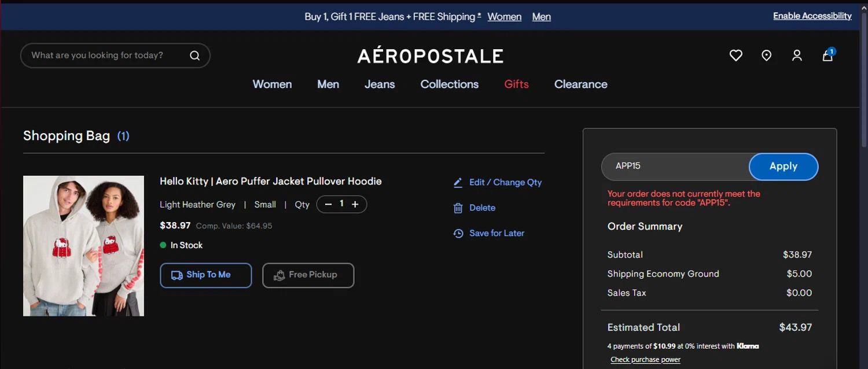
Task: Open the store locator pin icon
Action: coord(766,56)
